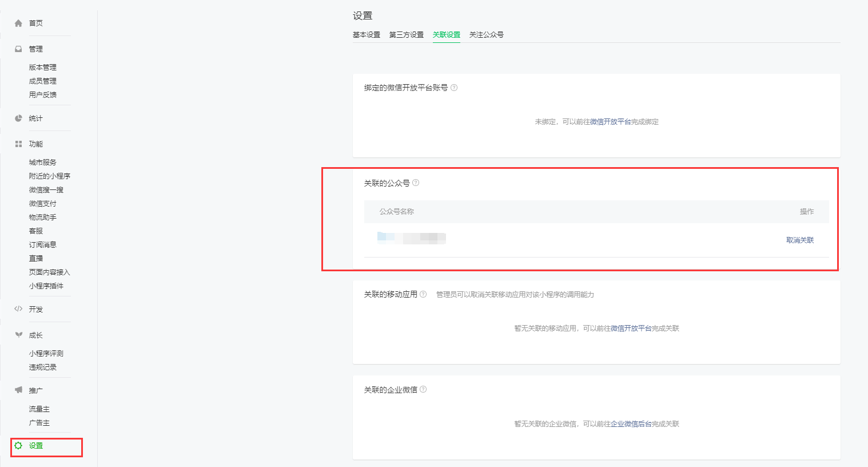Open 直播 in the sidebar
Image resolution: width=868 pixels, height=467 pixels.
click(36, 258)
